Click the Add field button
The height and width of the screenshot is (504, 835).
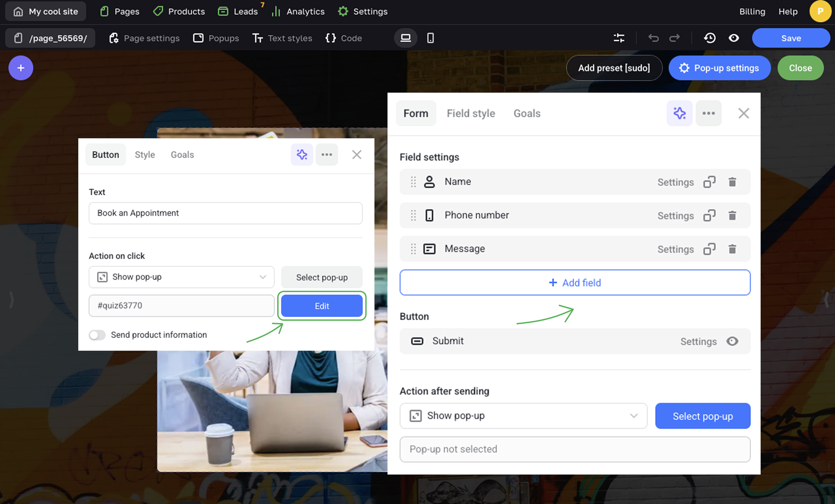click(x=574, y=283)
